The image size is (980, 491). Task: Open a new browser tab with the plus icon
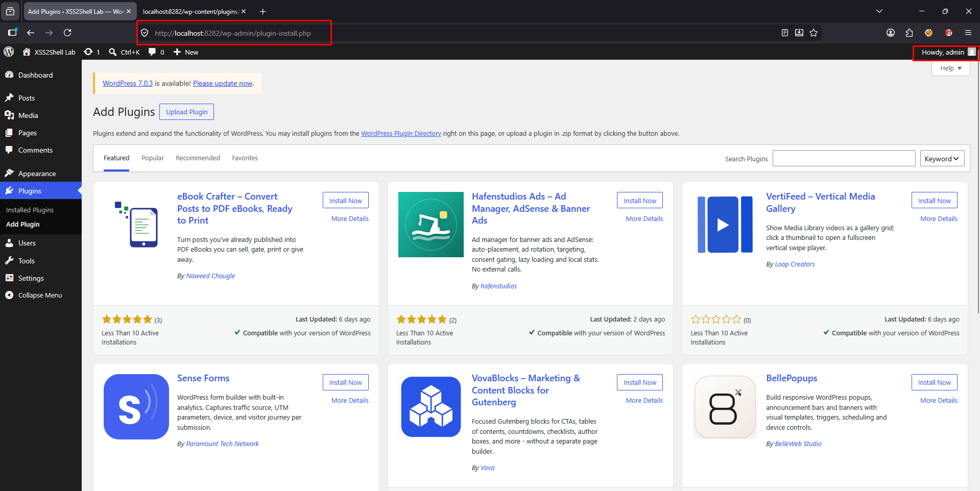[x=262, y=11]
